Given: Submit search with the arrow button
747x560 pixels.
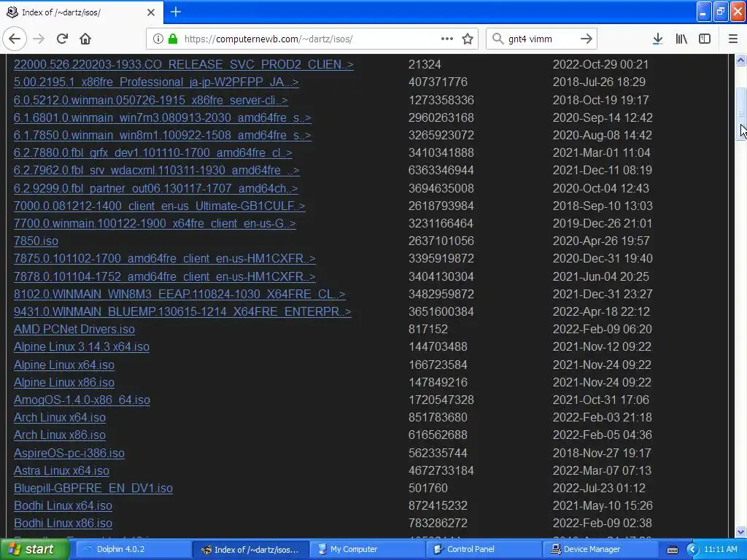Looking at the screenshot, I should tap(587, 39).
